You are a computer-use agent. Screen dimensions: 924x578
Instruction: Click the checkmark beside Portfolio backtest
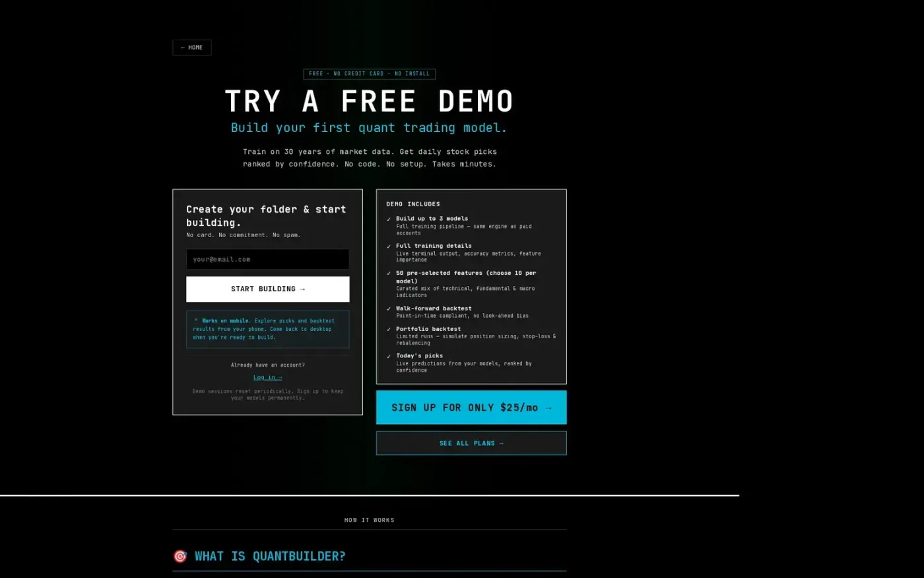point(389,330)
